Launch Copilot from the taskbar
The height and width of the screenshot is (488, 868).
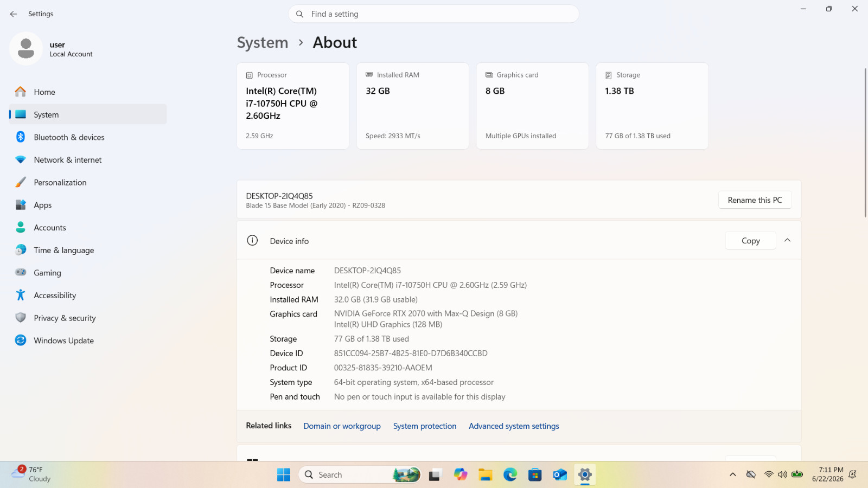click(461, 475)
